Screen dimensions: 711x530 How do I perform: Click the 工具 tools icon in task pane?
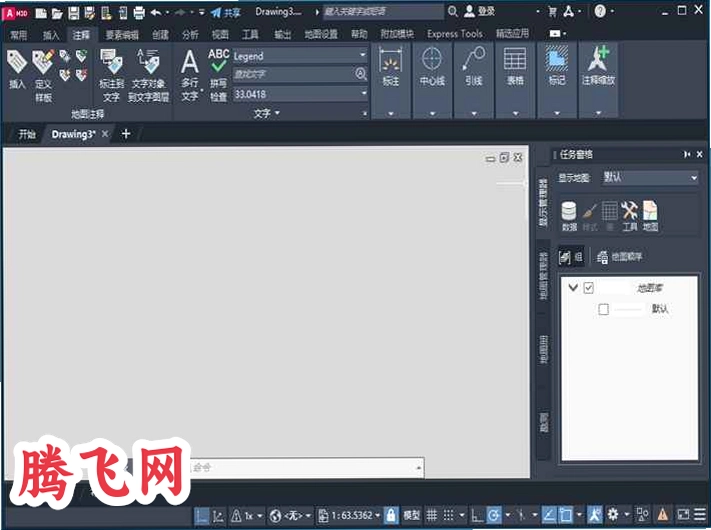pos(629,216)
